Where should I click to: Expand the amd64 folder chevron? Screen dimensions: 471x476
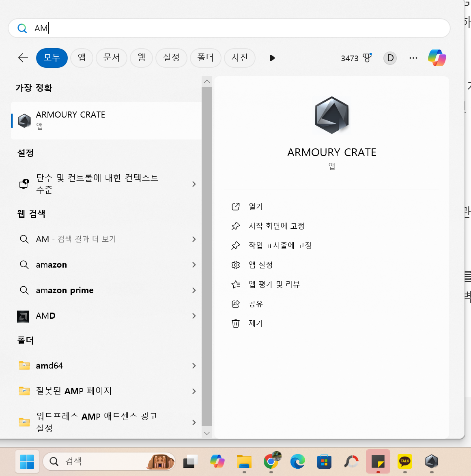(x=194, y=366)
